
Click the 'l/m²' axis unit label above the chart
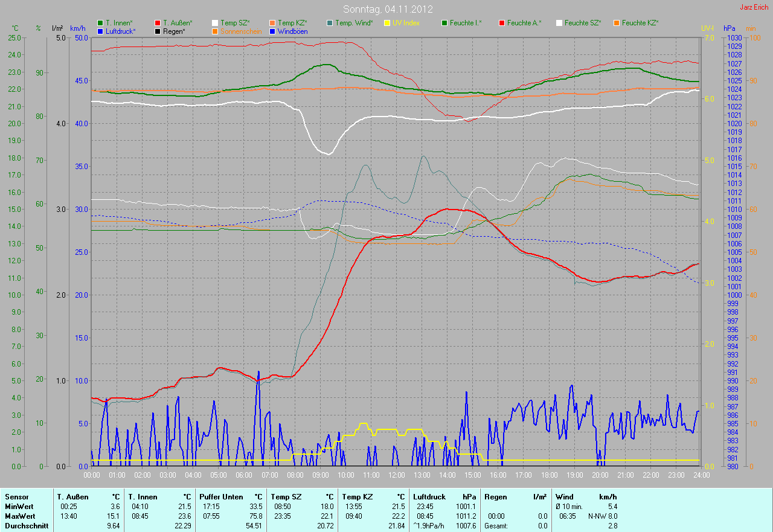(x=57, y=28)
